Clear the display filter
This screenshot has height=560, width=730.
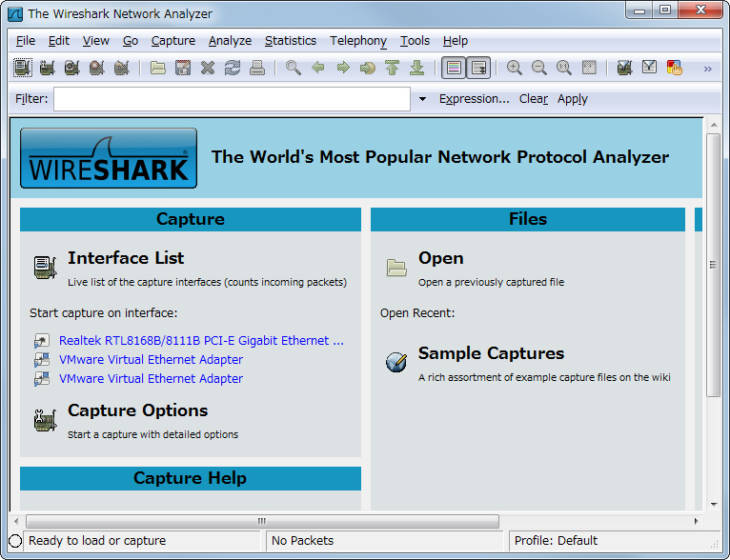534,99
